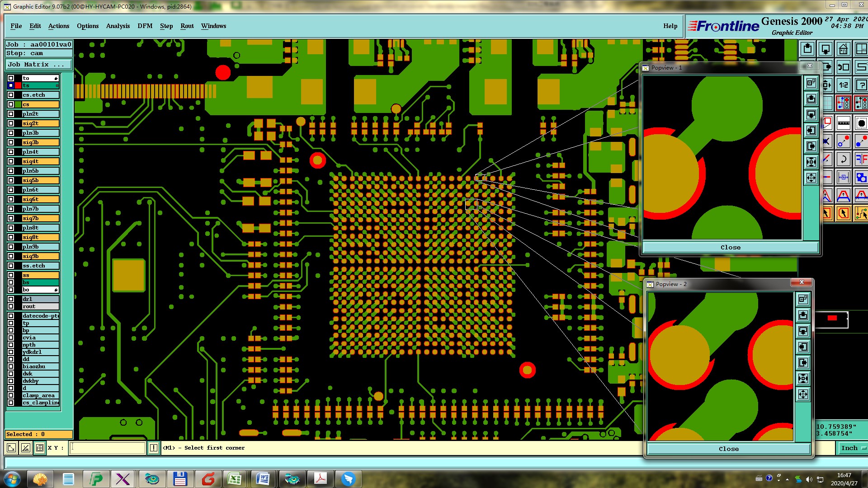Click the Windows Start button
The height and width of the screenshot is (488, 868).
point(12,479)
